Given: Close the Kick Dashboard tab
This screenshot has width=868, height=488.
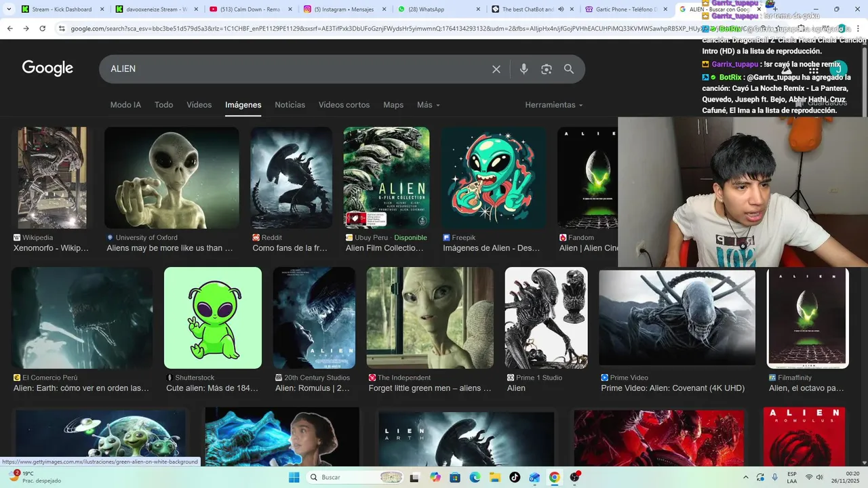Looking at the screenshot, I should pos(102,9).
